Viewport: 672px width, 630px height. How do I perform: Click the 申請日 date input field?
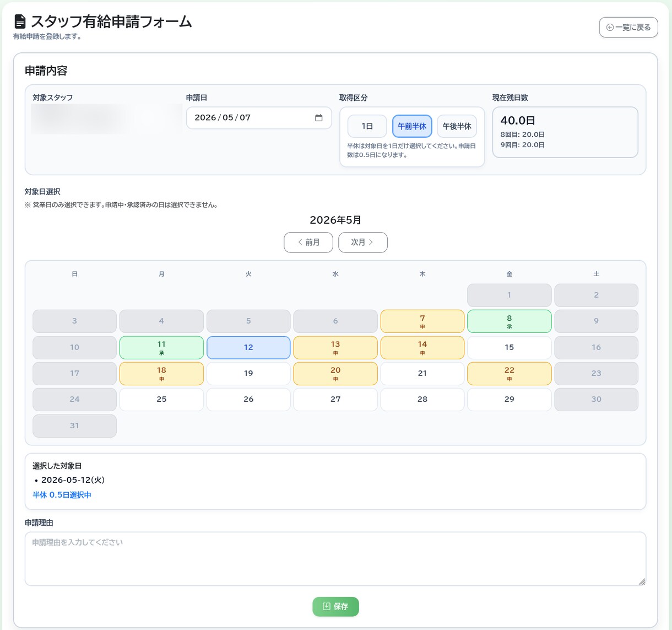tap(259, 118)
